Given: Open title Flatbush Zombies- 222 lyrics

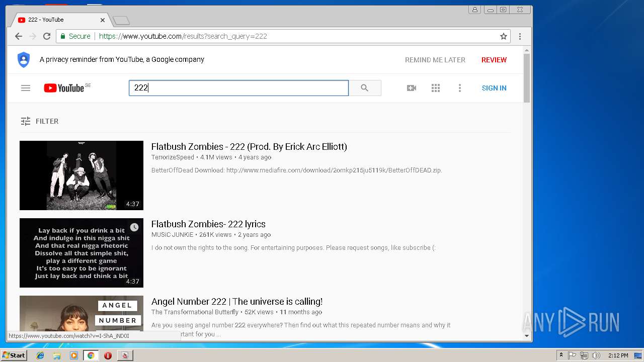Looking at the screenshot, I should point(208,224).
